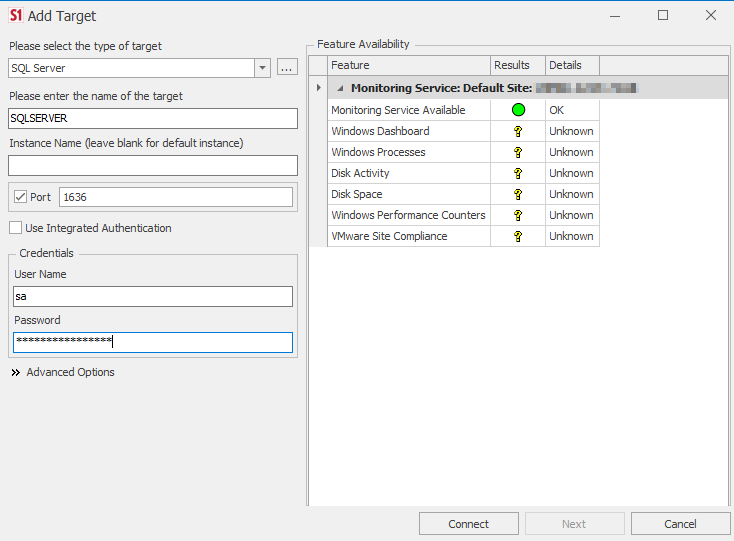Screen dimensions: 734x541
Task: Close the Add Target window
Action: pos(711,15)
